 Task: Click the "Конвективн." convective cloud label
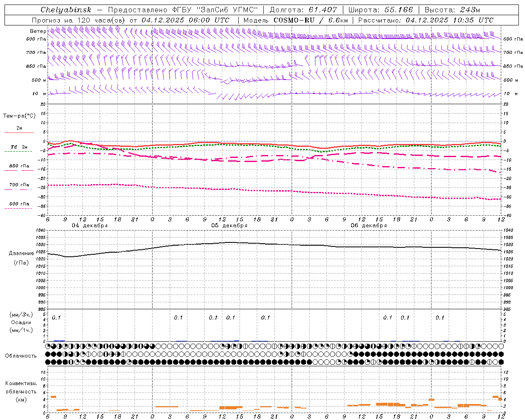pyautogui.click(x=21, y=383)
